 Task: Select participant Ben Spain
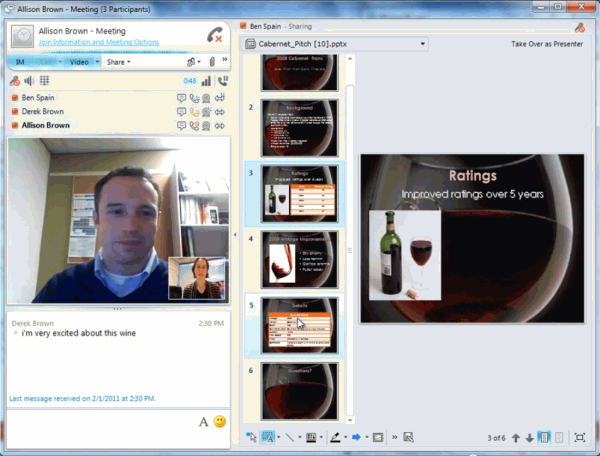pos(38,98)
